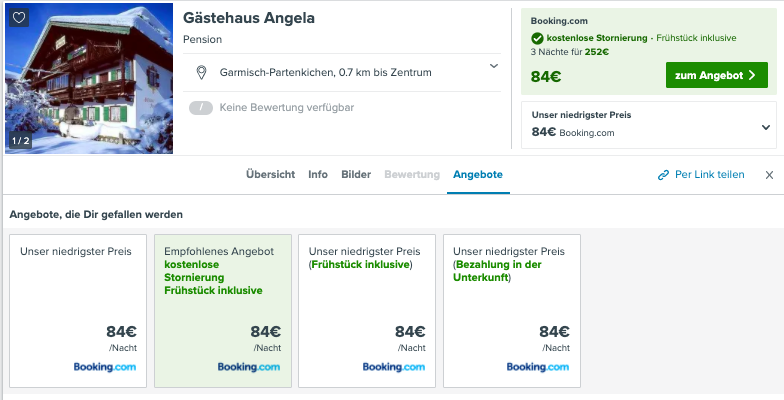Select offer card with Frühstück inklusive only
This screenshot has height=400, width=784.
(367, 311)
